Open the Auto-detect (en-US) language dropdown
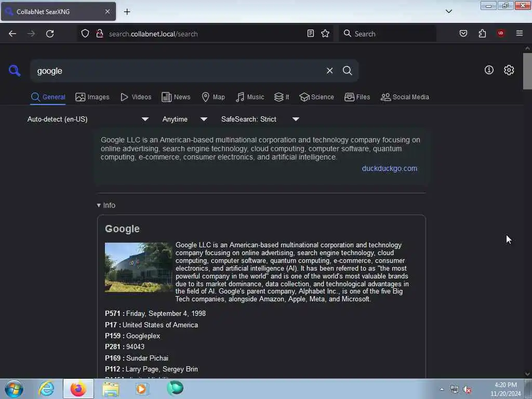 click(88, 119)
